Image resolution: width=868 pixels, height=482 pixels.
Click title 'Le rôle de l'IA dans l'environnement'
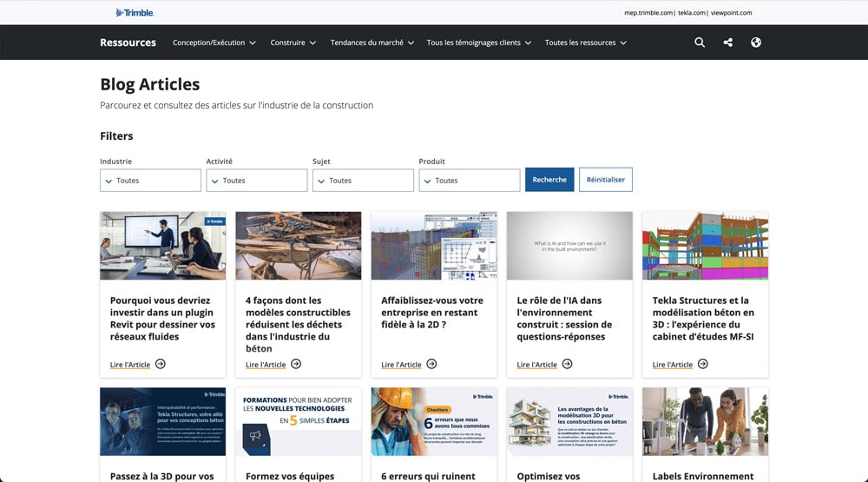565,319
